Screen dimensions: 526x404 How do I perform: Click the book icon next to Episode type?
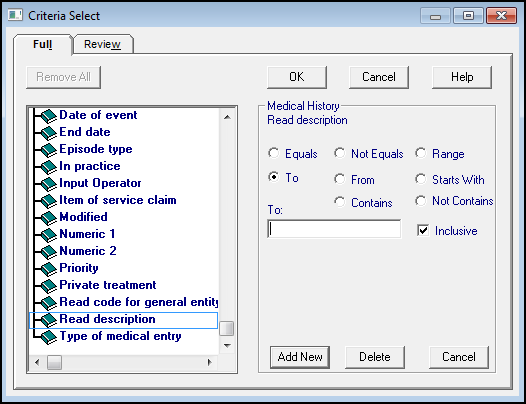pos(49,150)
